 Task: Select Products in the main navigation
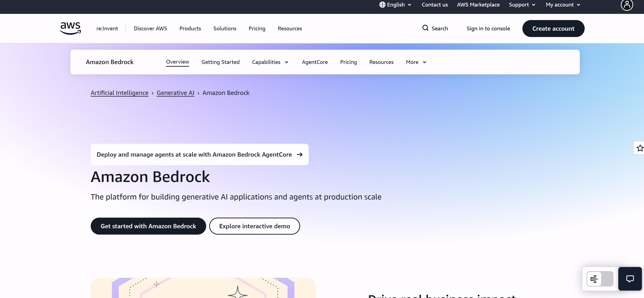tap(190, 28)
